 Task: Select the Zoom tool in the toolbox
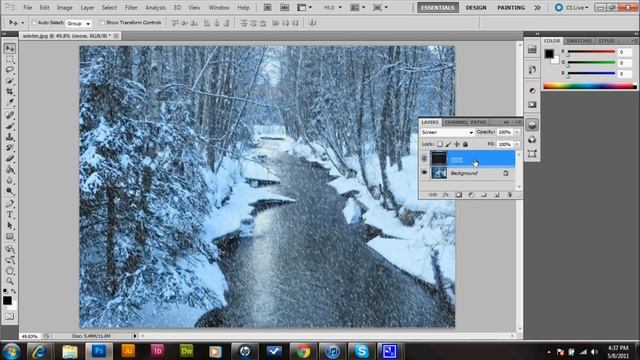tap(10, 281)
